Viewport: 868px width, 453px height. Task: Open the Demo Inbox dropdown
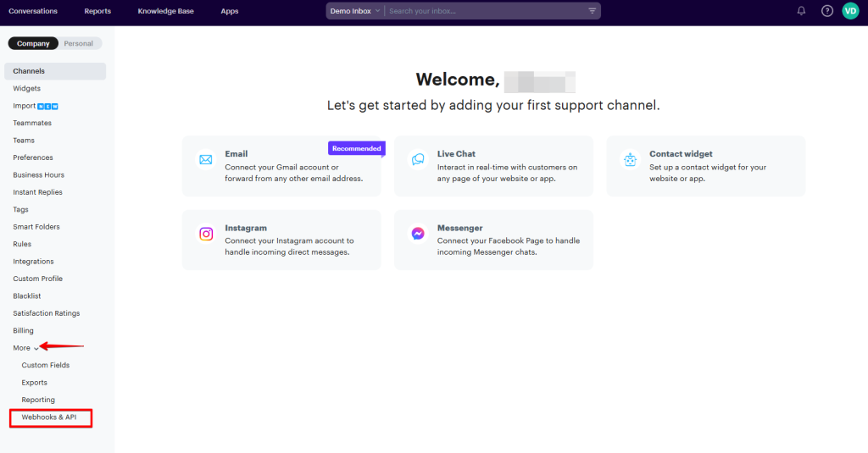coord(355,11)
